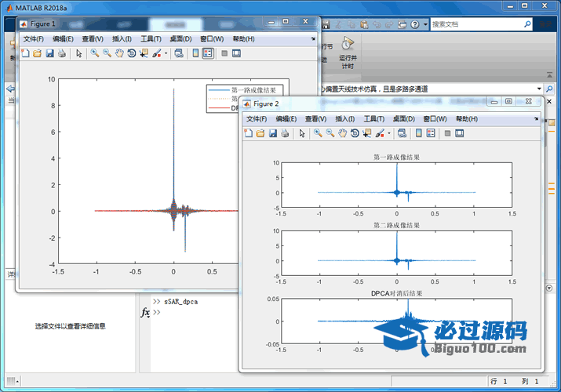The image size is (561, 392).
Task: Toggle the Edit Plot arrow in Figure 1
Action: [78, 53]
